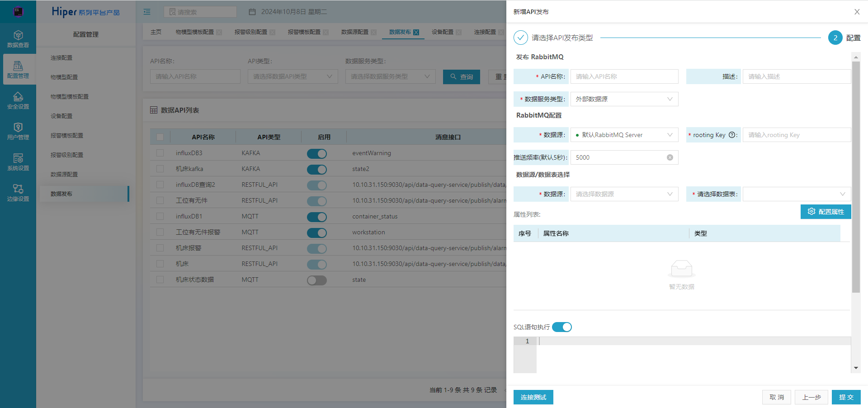Toggle the SQL语句执行 switch
This screenshot has height=408, width=868.
pos(562,327)
